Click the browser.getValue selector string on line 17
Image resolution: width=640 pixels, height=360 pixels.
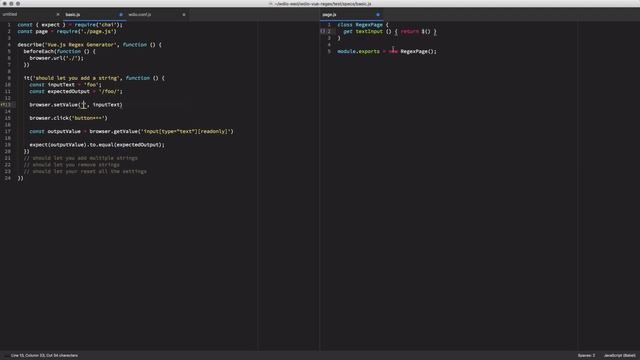pyautogui.click(x=186, y=131)
